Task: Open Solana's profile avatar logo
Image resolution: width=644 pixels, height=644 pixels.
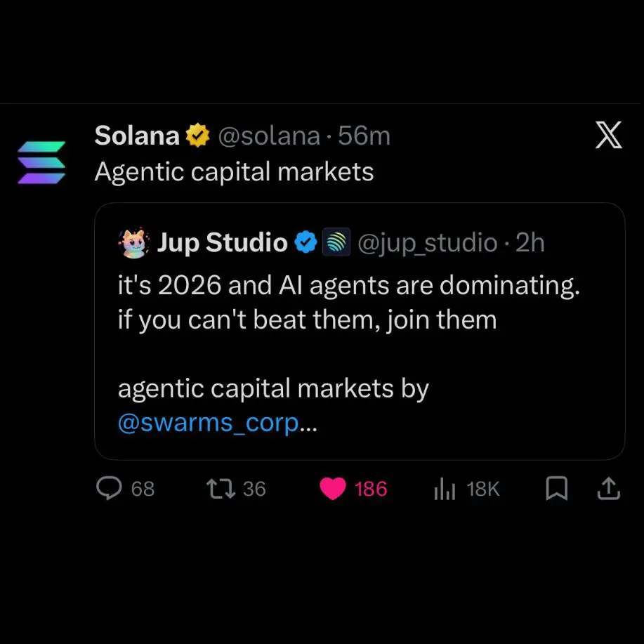Action: [41, 163]
